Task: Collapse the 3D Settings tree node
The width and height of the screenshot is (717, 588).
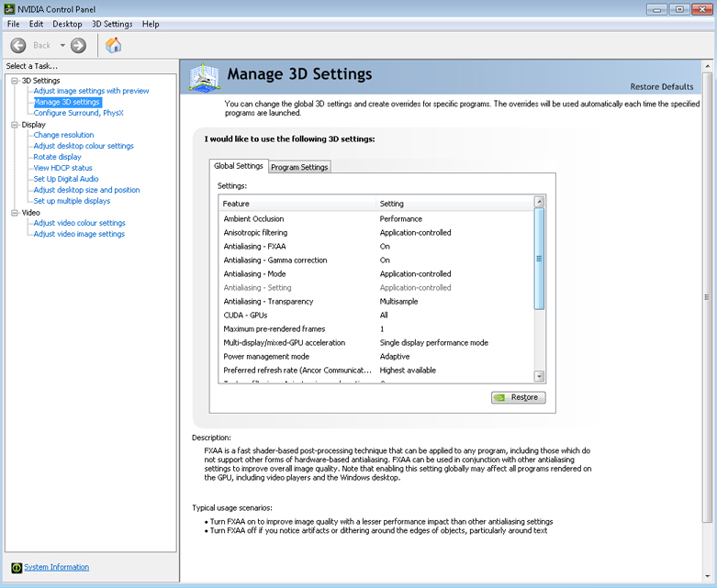Action: coord(15,81)
